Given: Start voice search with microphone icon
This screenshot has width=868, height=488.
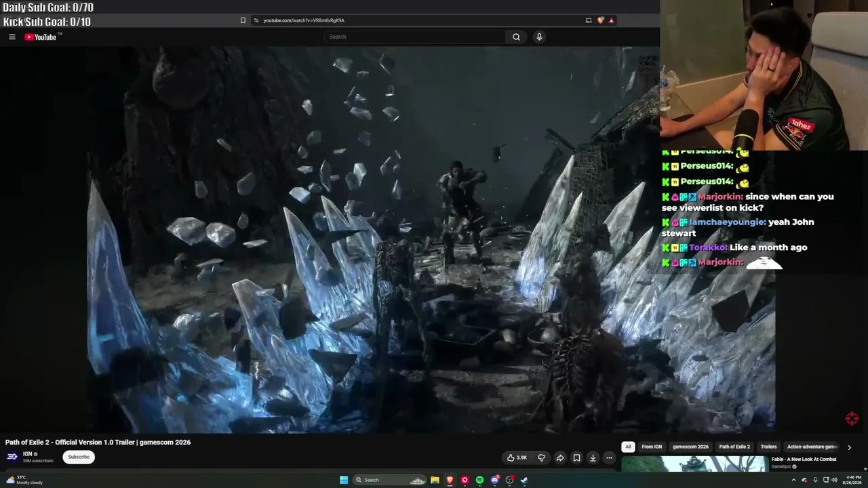Looking at the screenshot, I should (x=539, y=37).
